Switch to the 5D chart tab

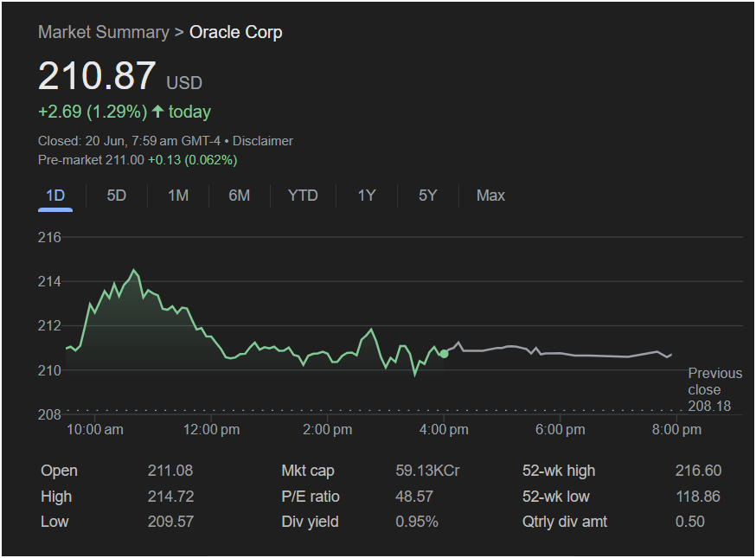click(116, 196)
